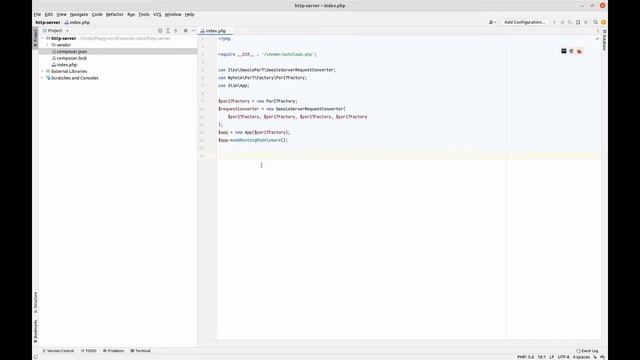Open the TODO tool window
Screen dimensions: 640x360
click(x=89, y=351)
